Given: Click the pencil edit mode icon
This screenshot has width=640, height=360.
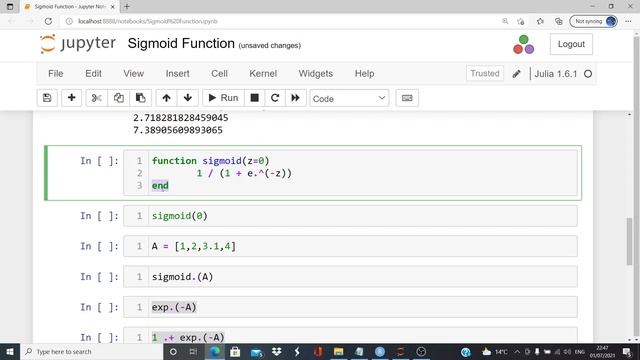Looking at the screenshot, I should click(x=516, y=73).
